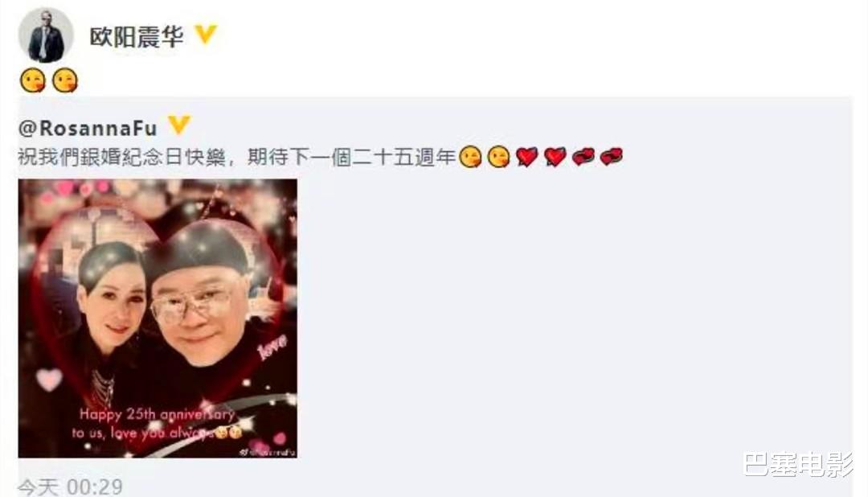This screenshot has height=497, width=868.
Task: Click the 'love' sticker on photo
Action: (273, 347)
